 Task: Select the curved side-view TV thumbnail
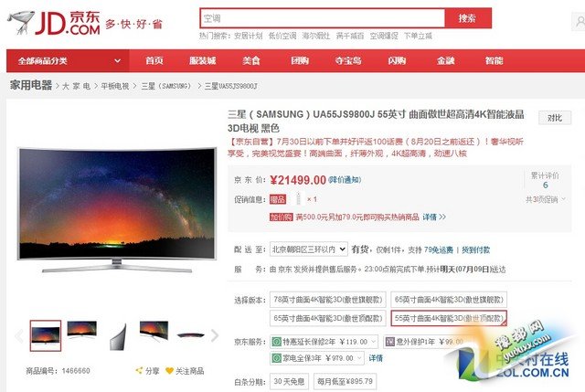(118, 336)
